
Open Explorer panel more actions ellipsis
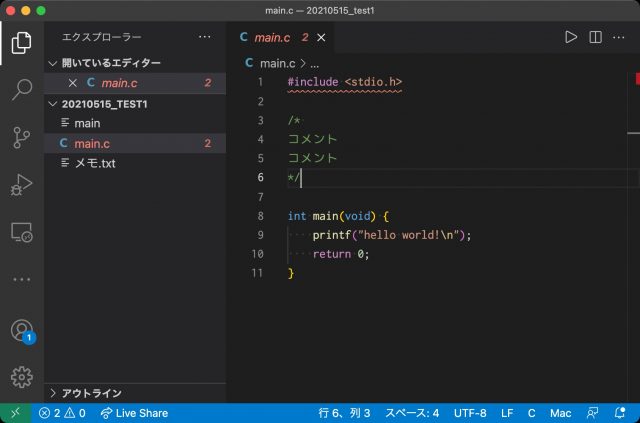(204, 37)
